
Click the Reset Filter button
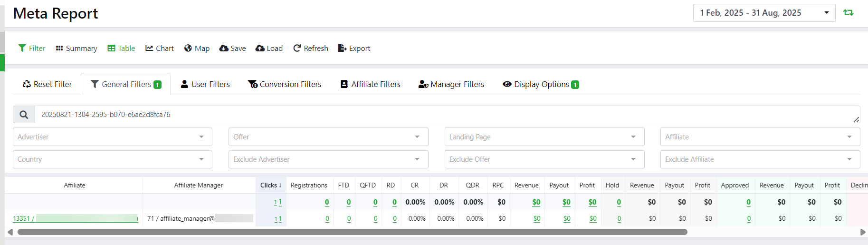tap(47, 84)
